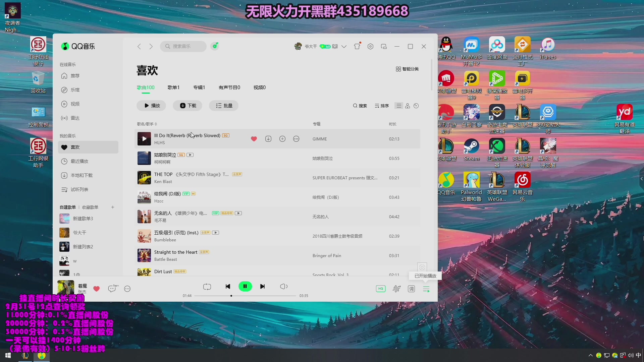Show lyrics with the 词 icon
644x362 pixels.
tap(412, 289)
